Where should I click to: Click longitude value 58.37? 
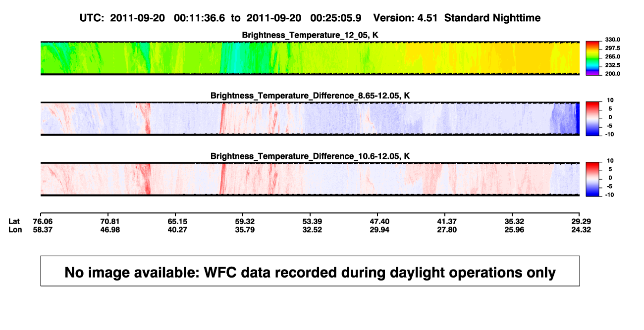pos(43,230)
